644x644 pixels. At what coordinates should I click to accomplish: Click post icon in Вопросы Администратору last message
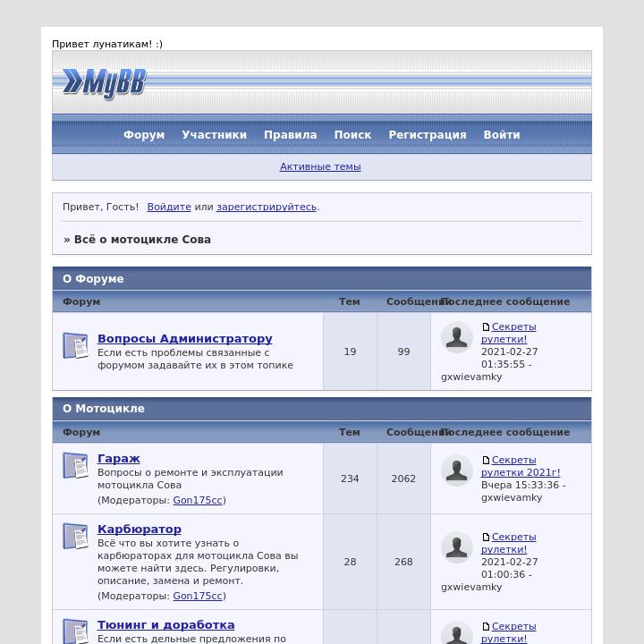(486, 327)
